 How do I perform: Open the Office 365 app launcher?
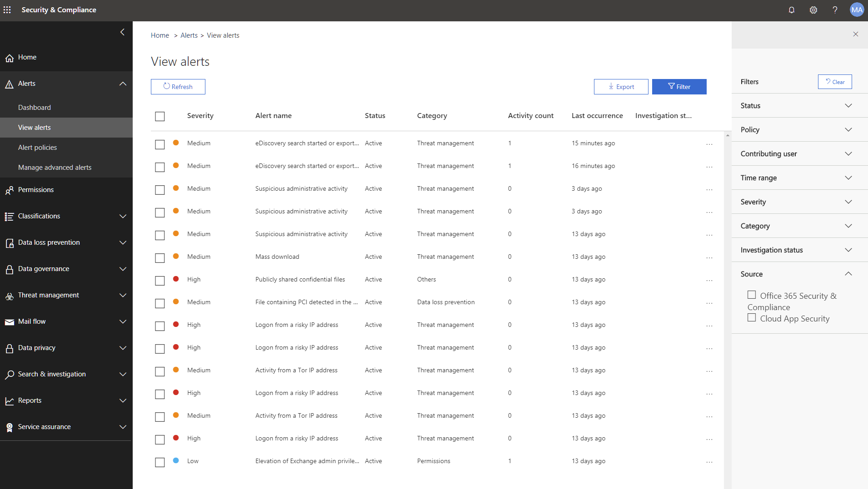click(x=7, y=10)
